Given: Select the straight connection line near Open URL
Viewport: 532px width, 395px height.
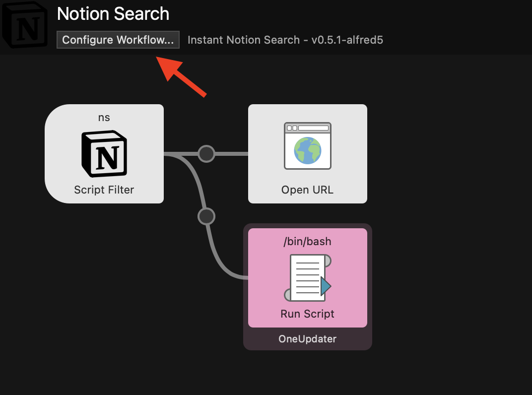Looking at the screenshot, I should tap(231, 154).
